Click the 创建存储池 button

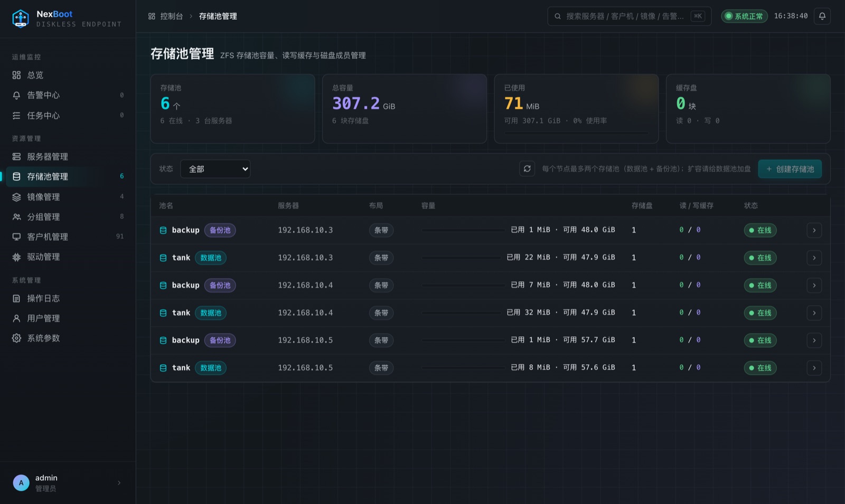[x=790, y=169]
